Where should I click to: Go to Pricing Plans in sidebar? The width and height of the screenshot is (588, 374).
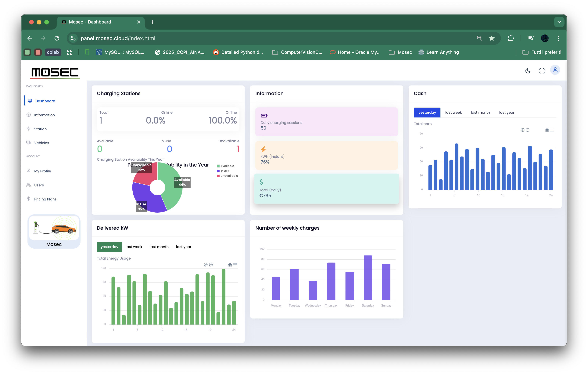point(45,199)
